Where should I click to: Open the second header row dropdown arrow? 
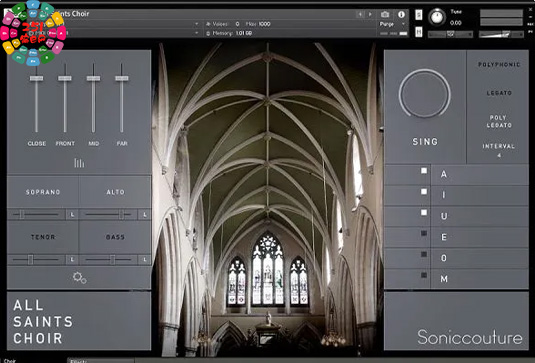(x=197, y=33)
